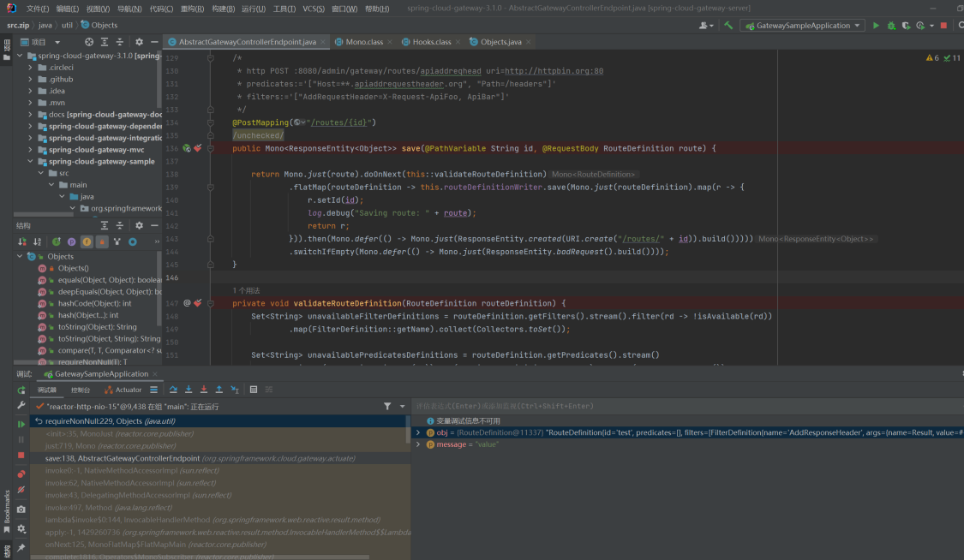This screenshot has height=560, width=964.
Task: Resume the program in the debug sidebar
Action: coord(21,424)
